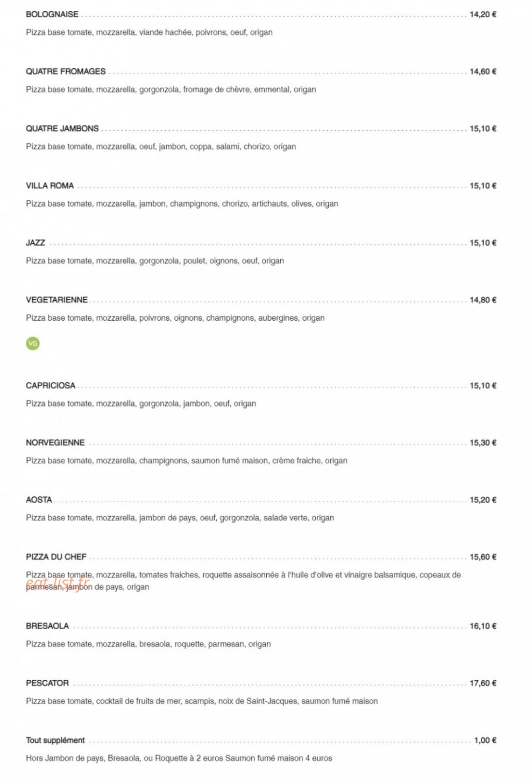Image resolution: width=532 pixels, height=782 pixels.
Task: Select the PIZZA DU CHEF title
Action: point(56,556)
